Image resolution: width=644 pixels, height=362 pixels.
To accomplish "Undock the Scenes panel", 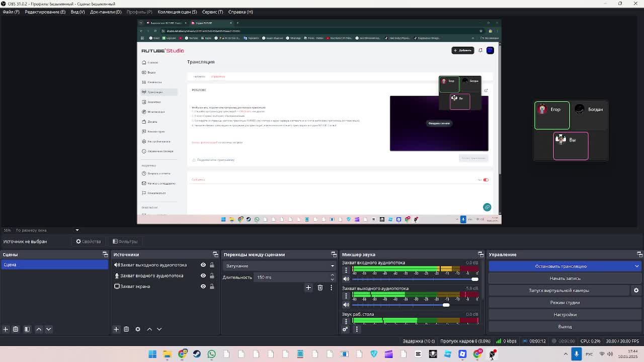I will 105,254.
